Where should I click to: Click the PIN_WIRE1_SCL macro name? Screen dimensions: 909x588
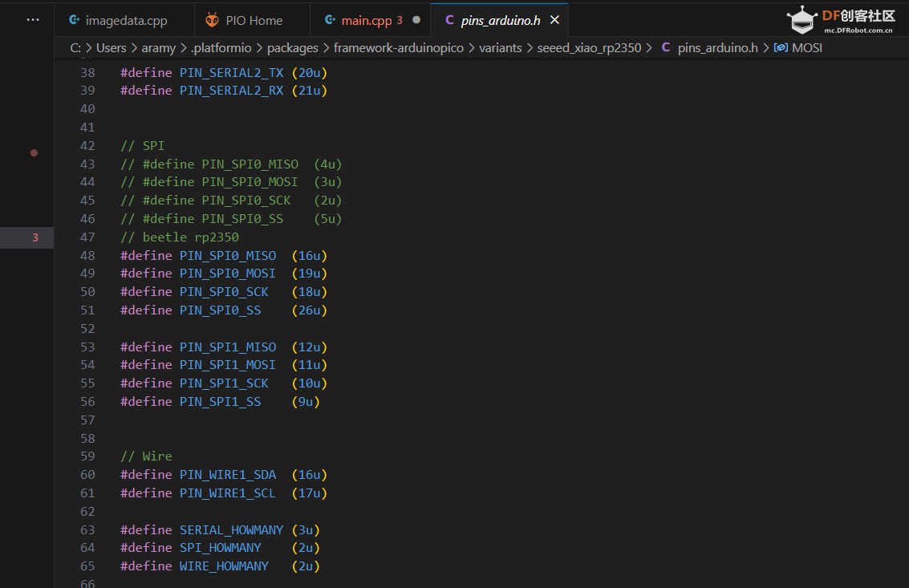[228, 493]
